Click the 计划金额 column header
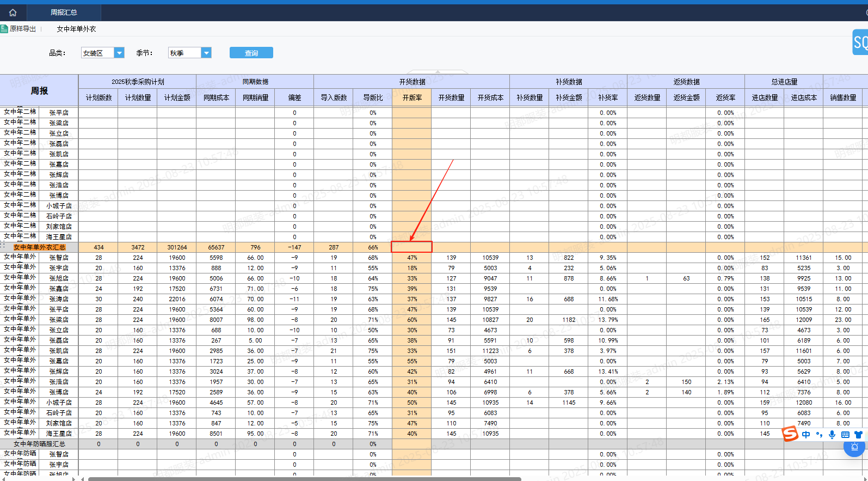The height and width of the screenshot is (481, 868). pos(177,98)
